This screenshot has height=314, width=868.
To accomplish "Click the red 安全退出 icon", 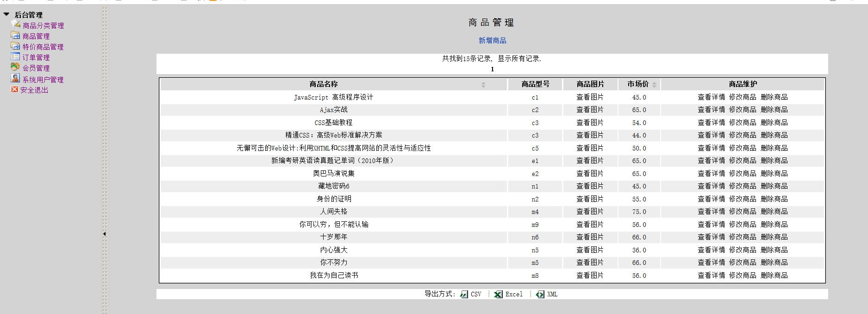I will click(14, 89).
